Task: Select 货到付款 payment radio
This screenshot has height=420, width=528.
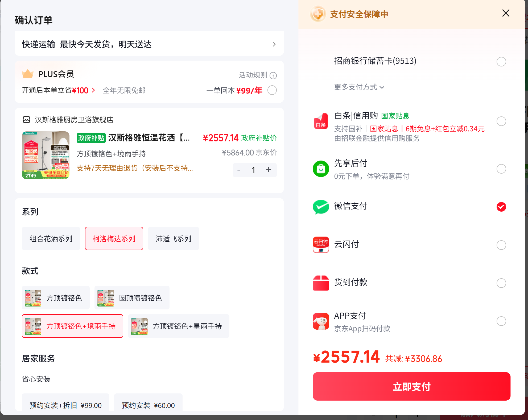Action: point(501,283)
